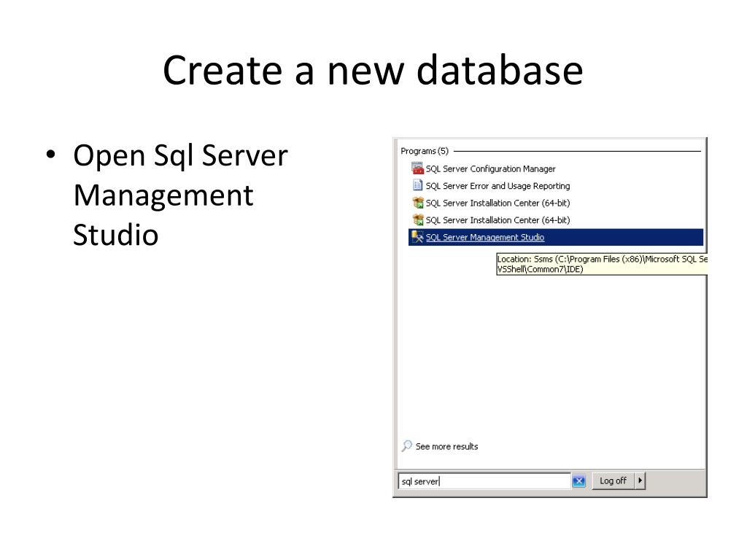Open SQL Server Error and Usage Reporting
The width and height of the screenshot is (747, 560).
pyautogui.click(x=498, y=186)
